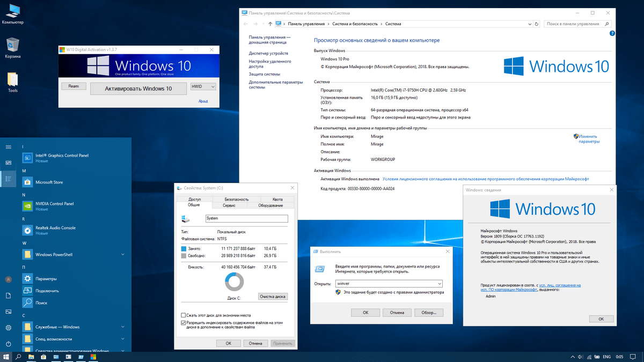This screenshot has width=644, height=362.
Task: Select the Общие tab in disk properties
Action: [x=194, y=205]
